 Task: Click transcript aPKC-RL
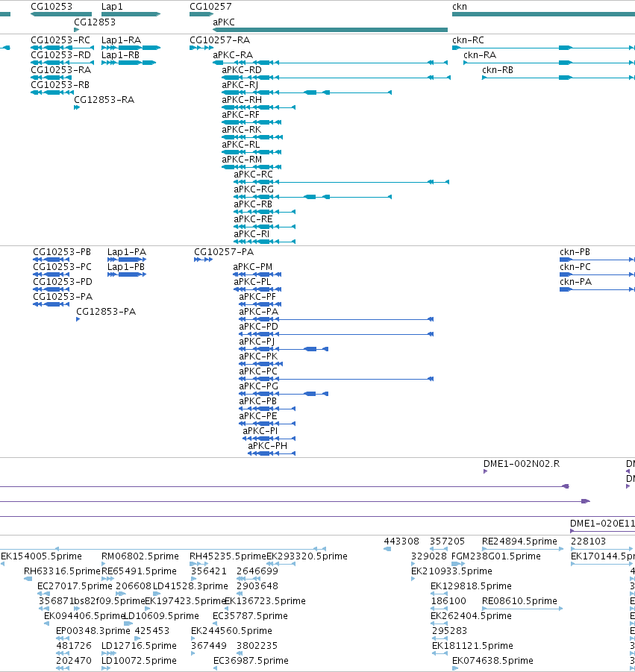click(241, 145)
